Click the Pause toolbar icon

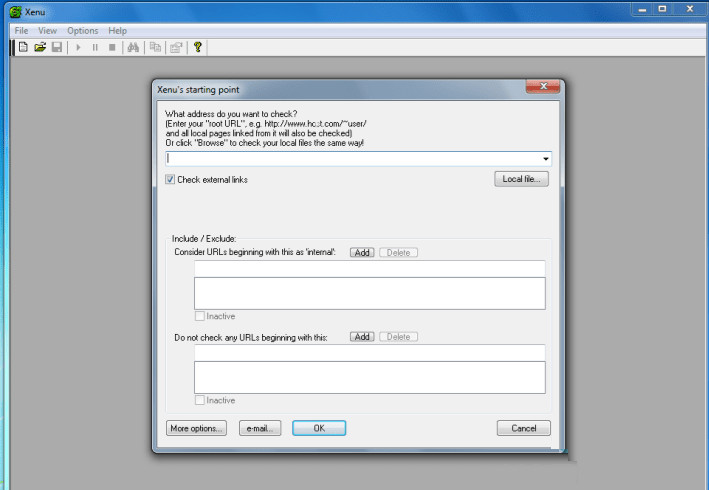click(95, 47)
